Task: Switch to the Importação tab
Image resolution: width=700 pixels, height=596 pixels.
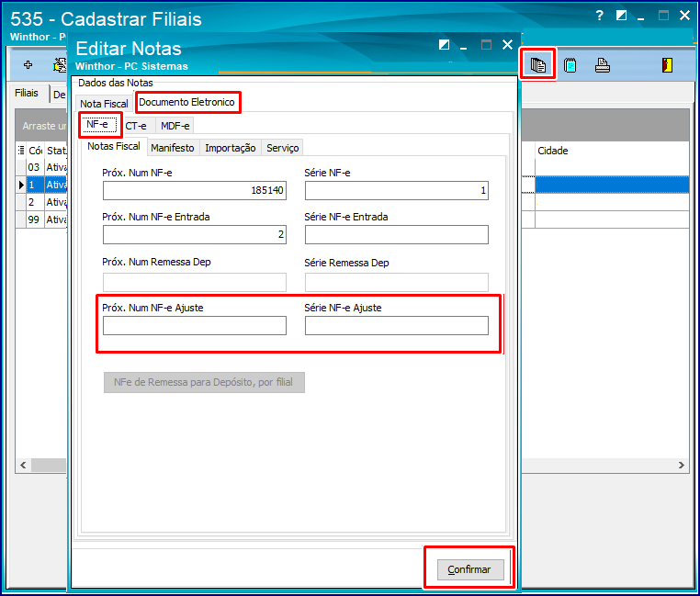Action: [231, 148]
